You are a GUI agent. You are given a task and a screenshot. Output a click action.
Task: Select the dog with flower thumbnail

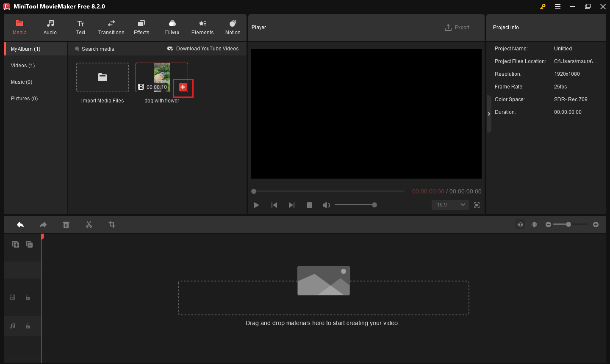pos(162,77)
